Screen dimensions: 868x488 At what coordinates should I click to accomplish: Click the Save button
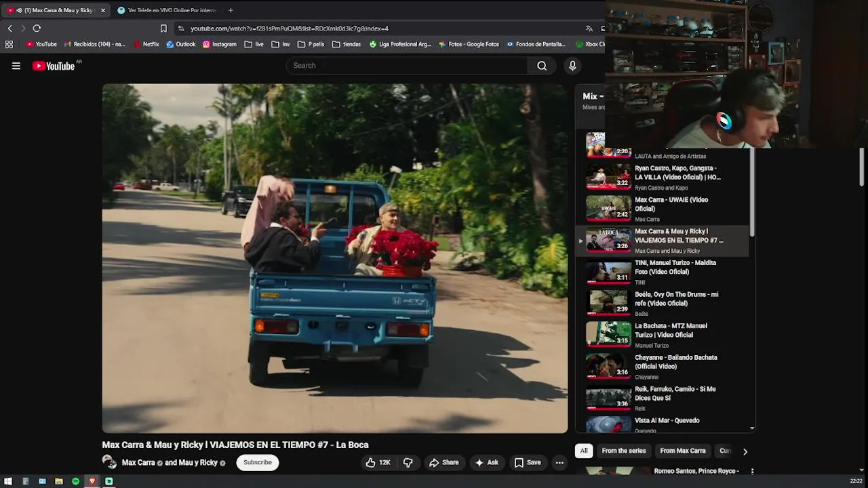tap(528, 462)
